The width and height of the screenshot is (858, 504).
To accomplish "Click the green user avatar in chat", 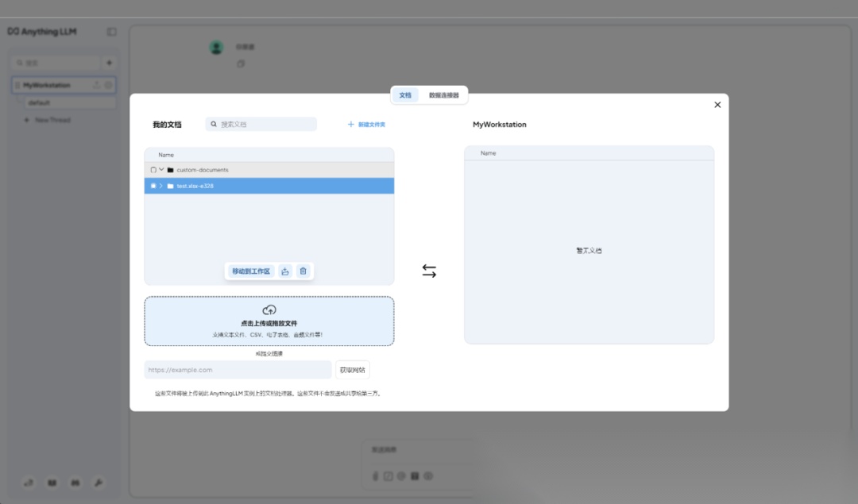I will 217,48.
